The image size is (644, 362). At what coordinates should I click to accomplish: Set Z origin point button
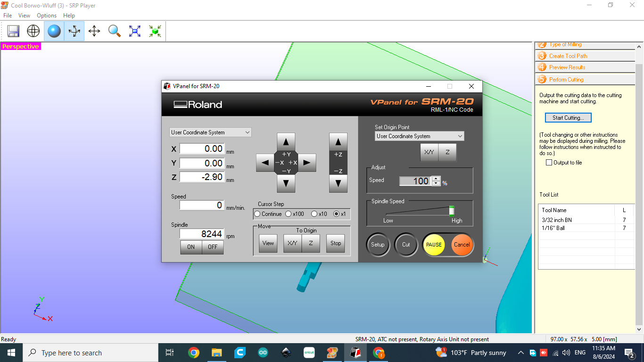click(x=447, y=152)
